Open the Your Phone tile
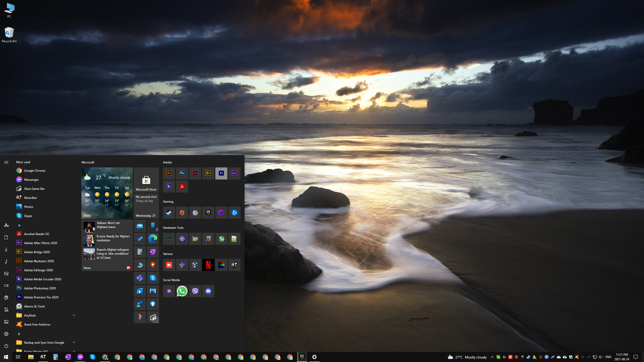The width and height of the screenshot is (644, 362). 153,226
